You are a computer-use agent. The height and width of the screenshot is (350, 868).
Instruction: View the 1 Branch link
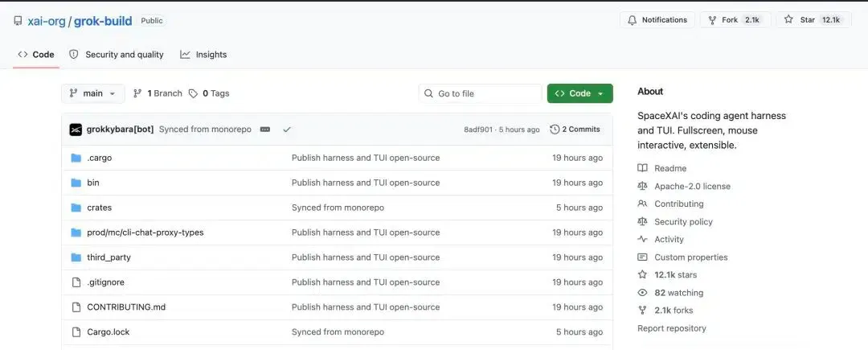click(158, 93)
